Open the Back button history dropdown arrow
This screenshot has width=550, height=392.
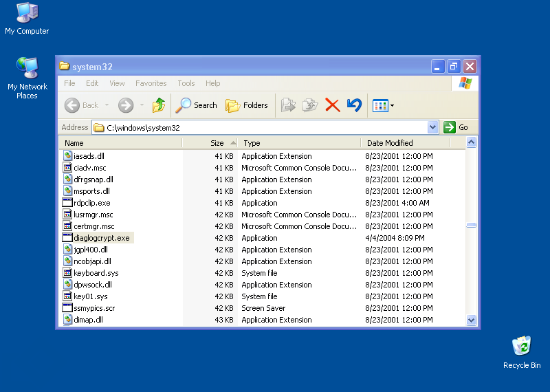[x=107, y=105]
